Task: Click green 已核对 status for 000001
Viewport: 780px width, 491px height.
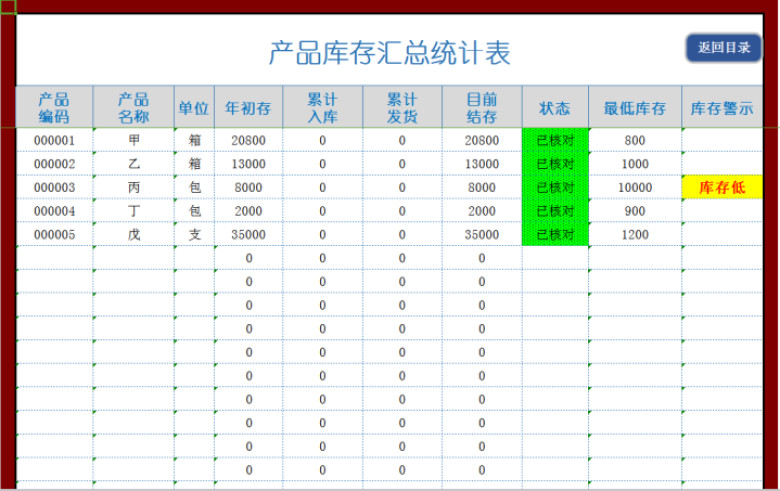Action: click(555, 140)
